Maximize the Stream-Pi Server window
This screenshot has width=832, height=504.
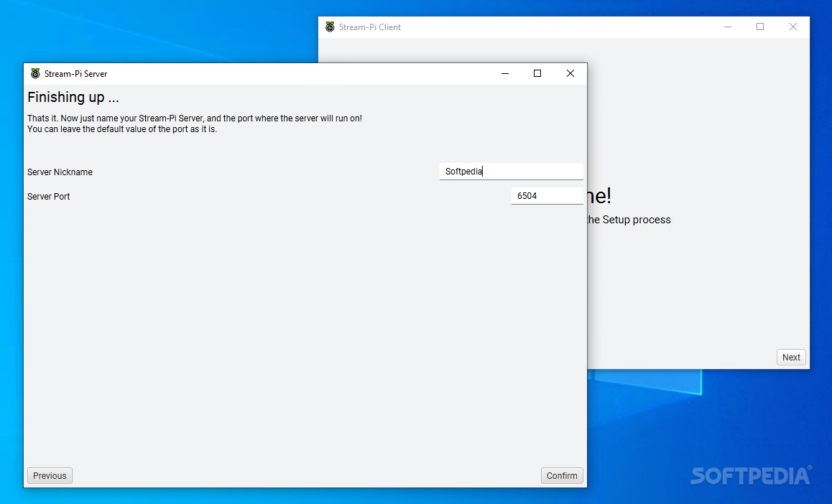coord(537,74)
